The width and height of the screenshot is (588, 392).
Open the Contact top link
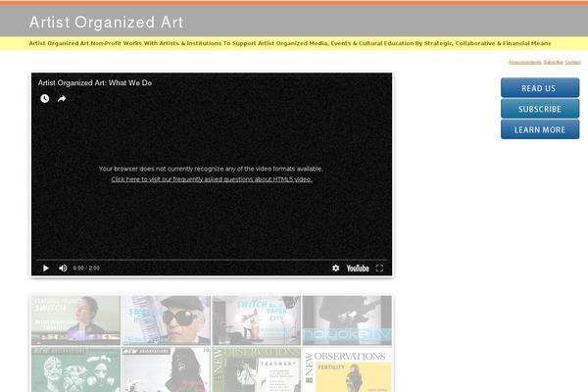(x=573, y=63)
